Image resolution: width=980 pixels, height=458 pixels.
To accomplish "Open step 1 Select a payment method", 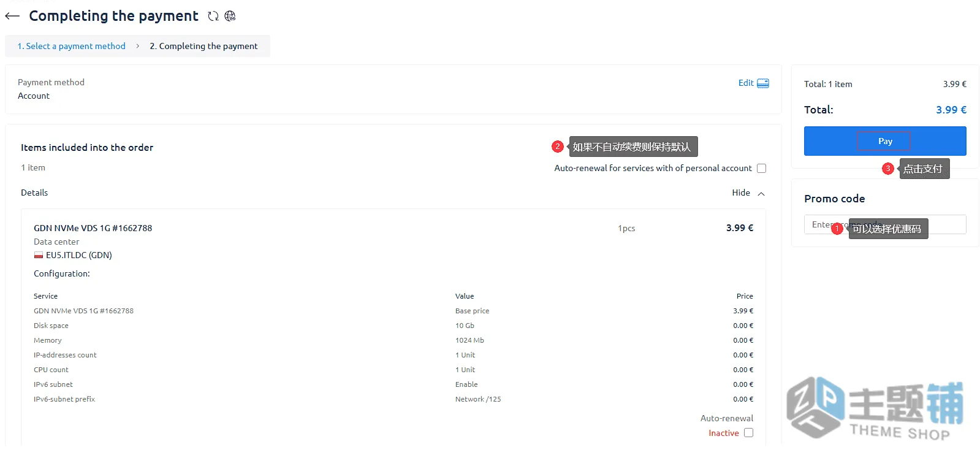I will (71, 46).
